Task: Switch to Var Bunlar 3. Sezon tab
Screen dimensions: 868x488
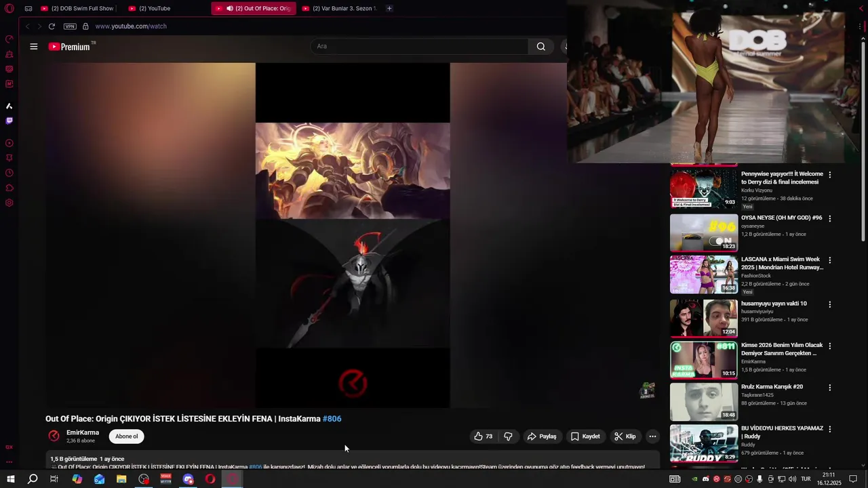Action: coord(339,8)
